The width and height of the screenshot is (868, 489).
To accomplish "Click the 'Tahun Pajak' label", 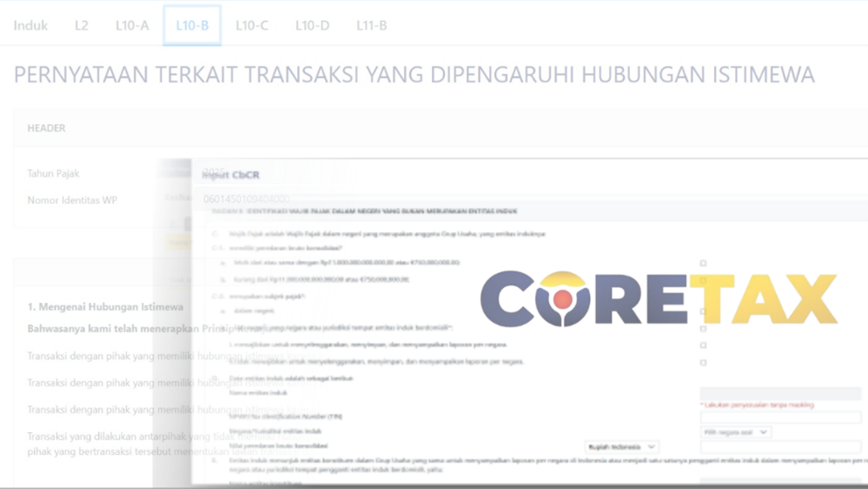I will 53,173.
